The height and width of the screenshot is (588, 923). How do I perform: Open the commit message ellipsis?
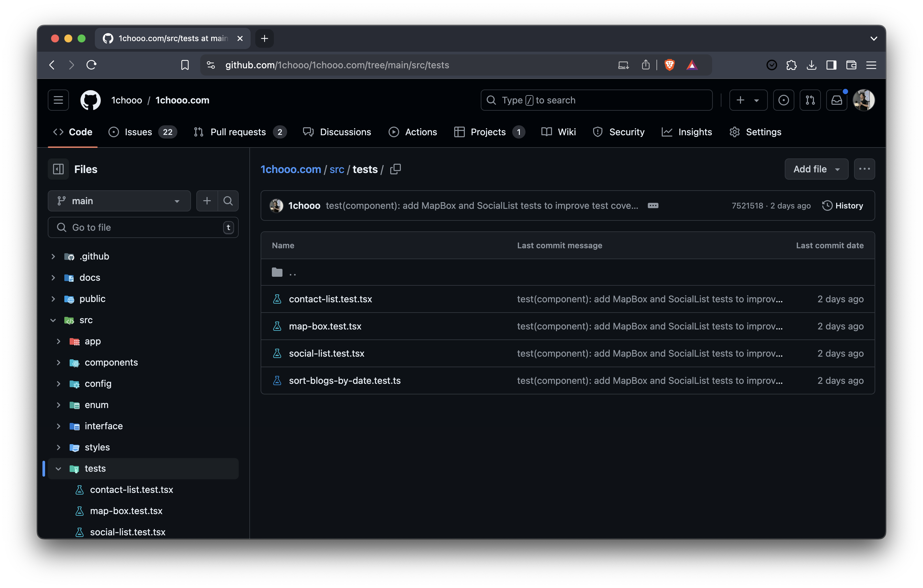(x=653, y=206)
